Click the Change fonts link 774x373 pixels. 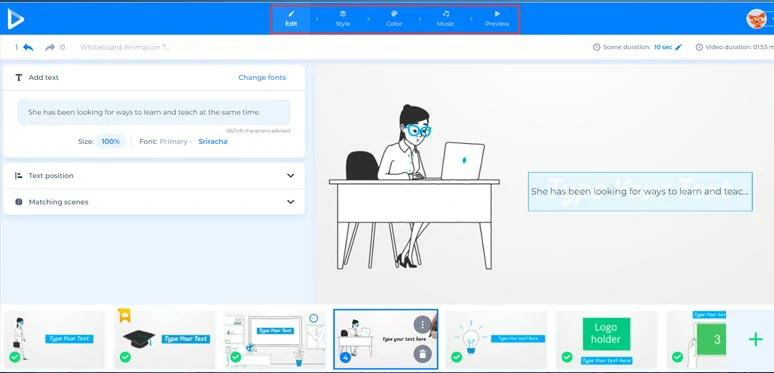click(262, 77)
